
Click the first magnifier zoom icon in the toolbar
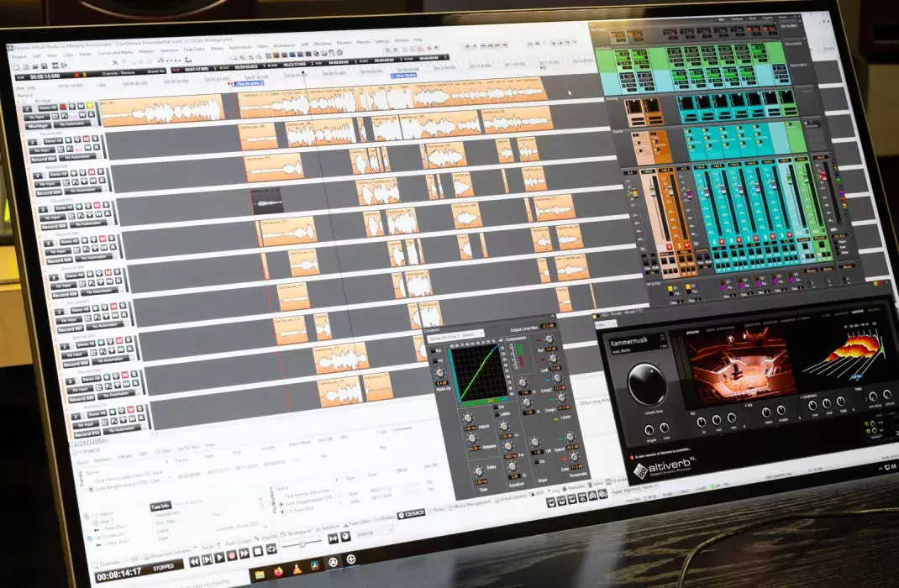(x=234, y=57)
